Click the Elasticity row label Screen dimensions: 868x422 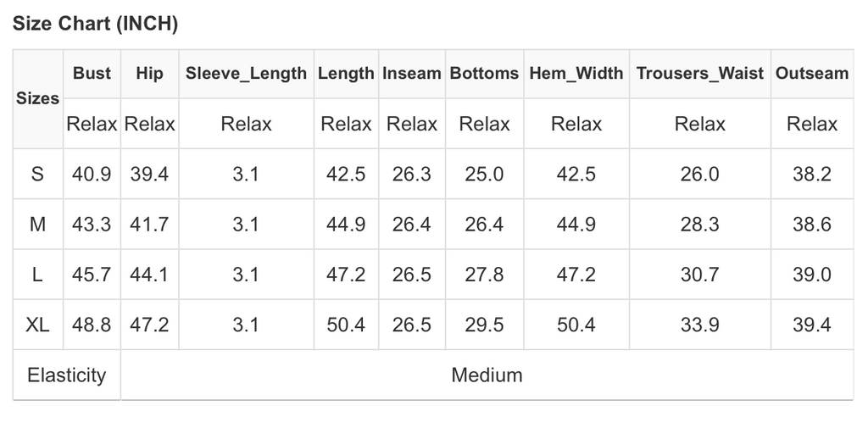click(66, 375)
